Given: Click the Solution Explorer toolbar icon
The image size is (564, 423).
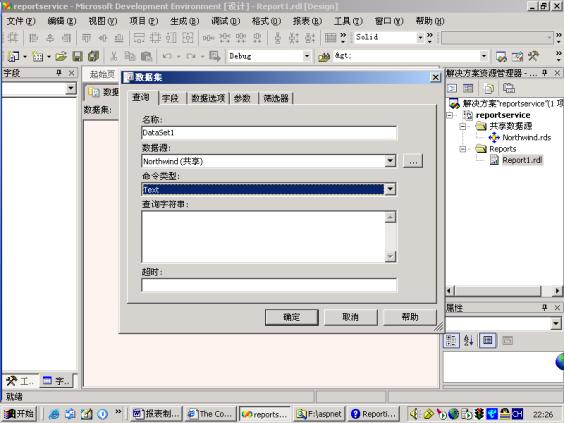Looking at the screenshot, I should pyautogui.click(x=501, y=56).
